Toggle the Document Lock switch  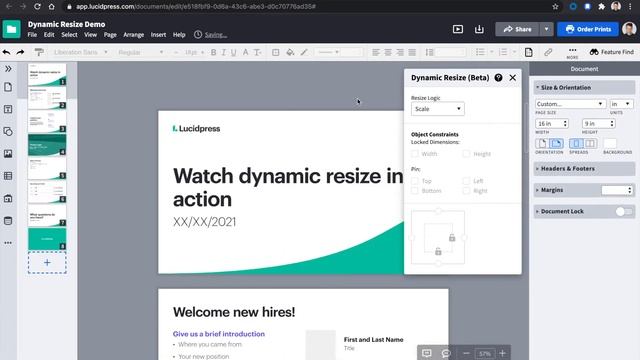tap(624, 211)
